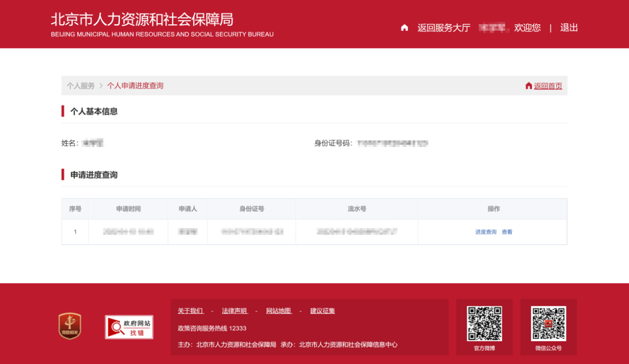Click 进度查询 in the application row

click(486, 232)
